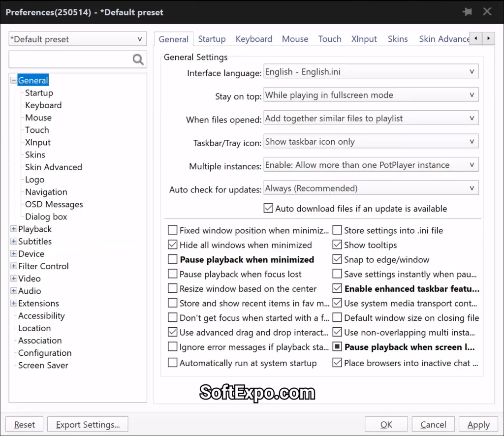Switch to the Keyboard tab
The height and width of the screenshot is (436, 504).
(253, 38)
